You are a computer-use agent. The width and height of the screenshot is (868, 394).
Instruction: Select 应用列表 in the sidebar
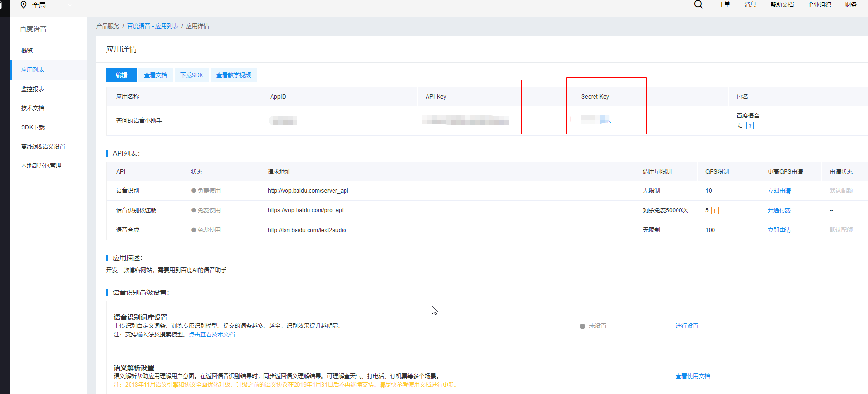tap(48, 70)
